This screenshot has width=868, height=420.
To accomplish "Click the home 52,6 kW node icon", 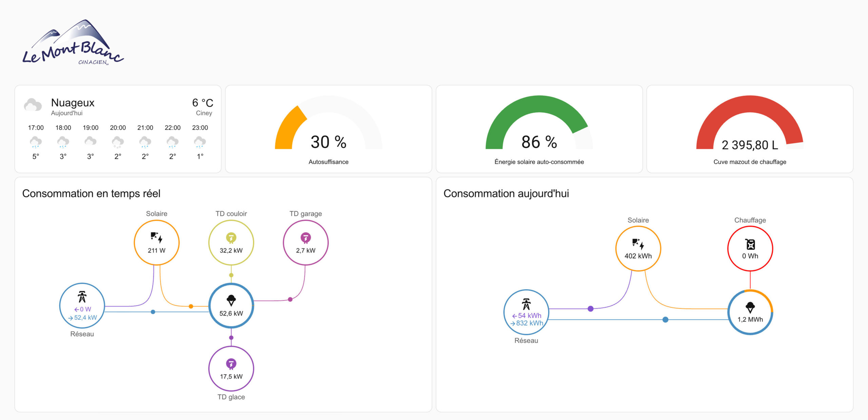I will 231,300.
